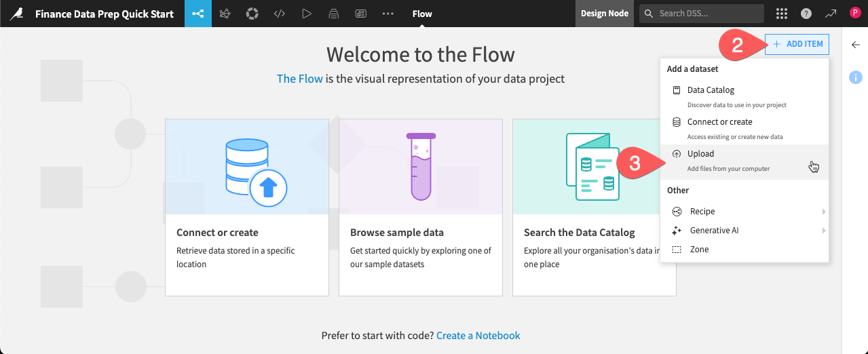Click the Dataiku bird logo
This screenshot has width=868, height=354.
pos(16,14)
